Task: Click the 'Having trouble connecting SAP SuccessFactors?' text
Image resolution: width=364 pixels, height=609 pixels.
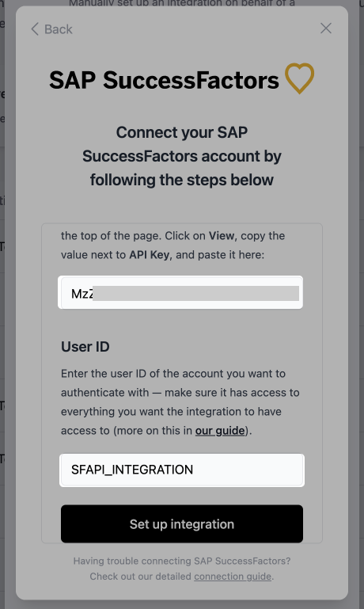Action: 182,561
